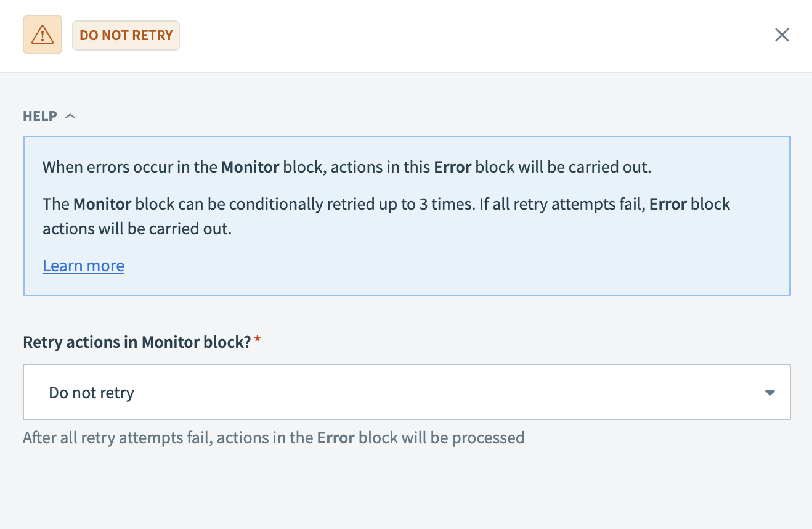Click bold "Error" in the dropdown hint text
The image size is (812, 529).
[x=336, y=438]
